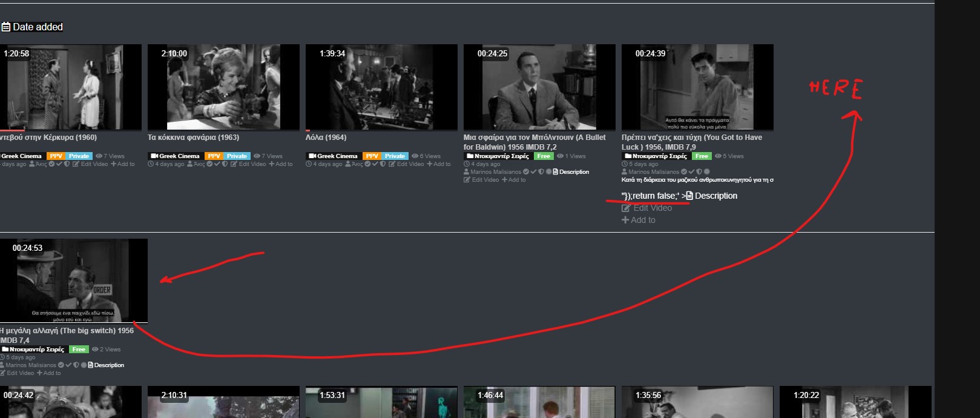The height and width of the screenshot is (418, 980).
Task: Open title link Λόλα (1964)
Action: pos(326,138)
